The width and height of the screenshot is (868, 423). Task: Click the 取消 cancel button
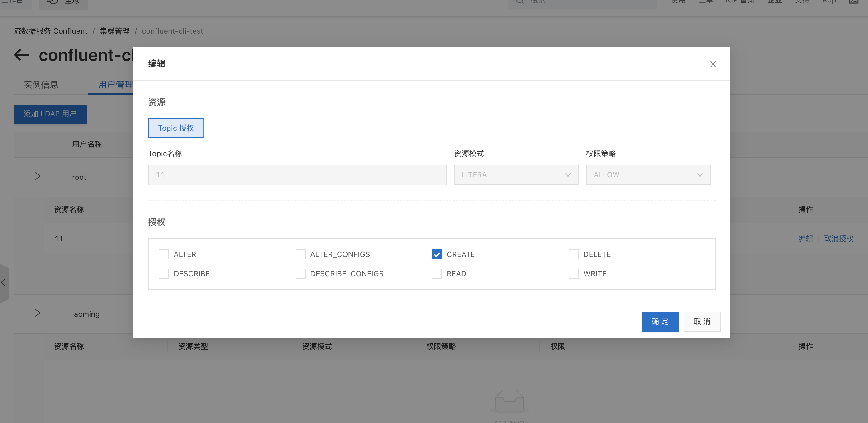[702, 321]
